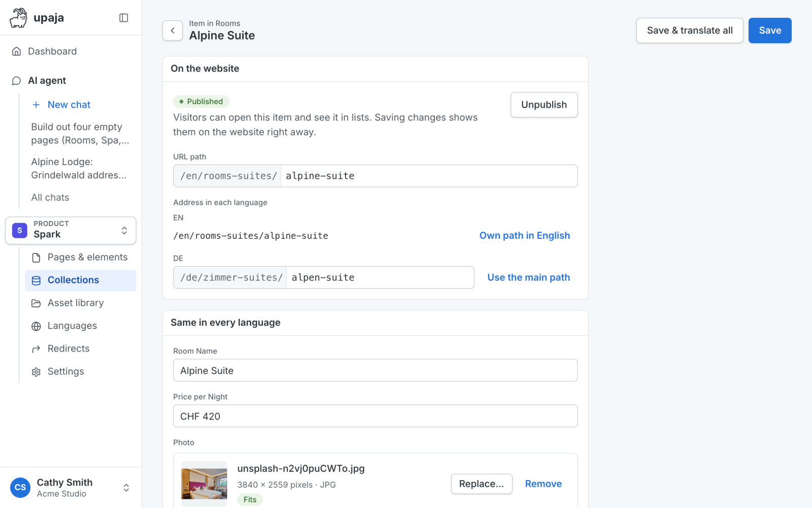Click the upaja goat logo icon
The image size is (812, 508).
click(x=18, y=18)
